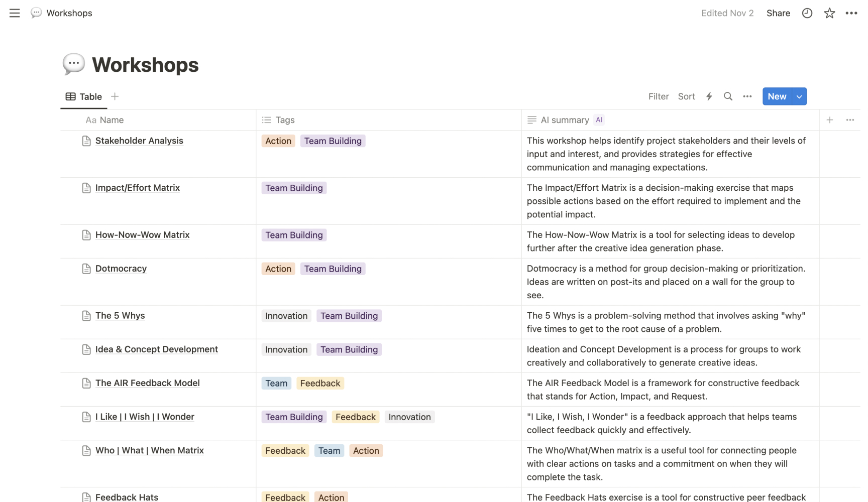Add a new property column

pyautogui.click(x=830, y=120)
